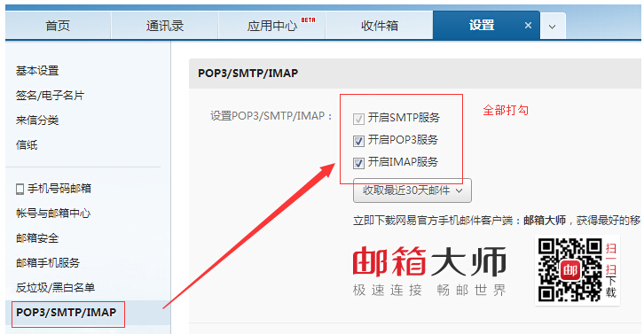Viewport: 644px width, 334px height.
Task: Uncheck the 开启IMAP服务 checkbox
Action: (358, 163)
